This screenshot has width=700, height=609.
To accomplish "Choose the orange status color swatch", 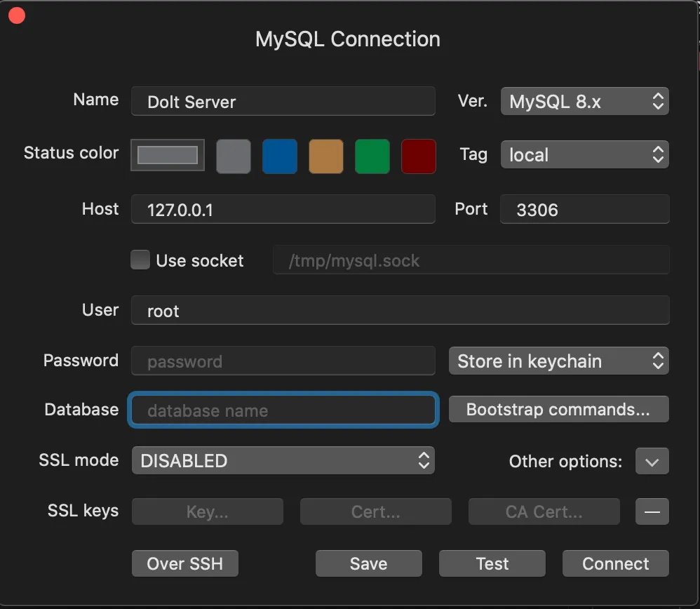I will click(326, 156).
